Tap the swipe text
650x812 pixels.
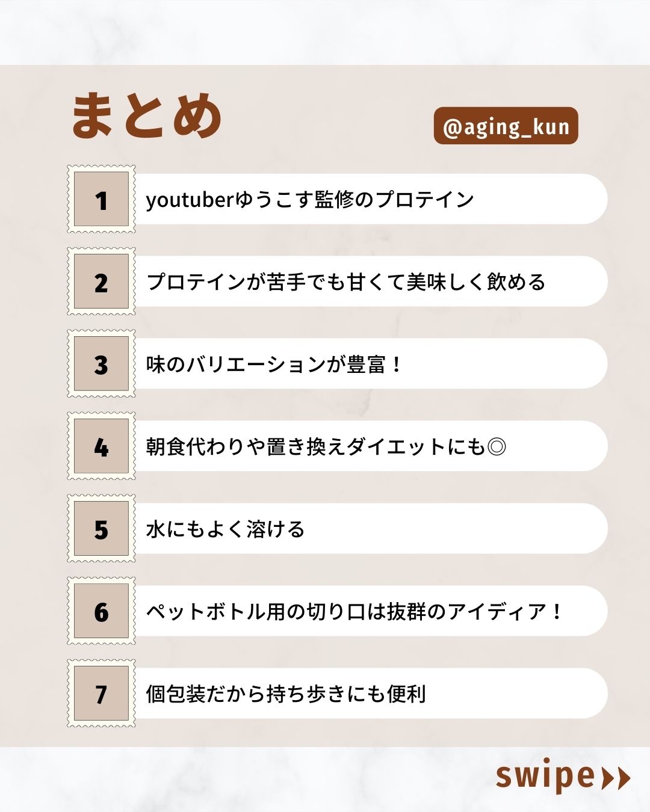click(545, 777)
